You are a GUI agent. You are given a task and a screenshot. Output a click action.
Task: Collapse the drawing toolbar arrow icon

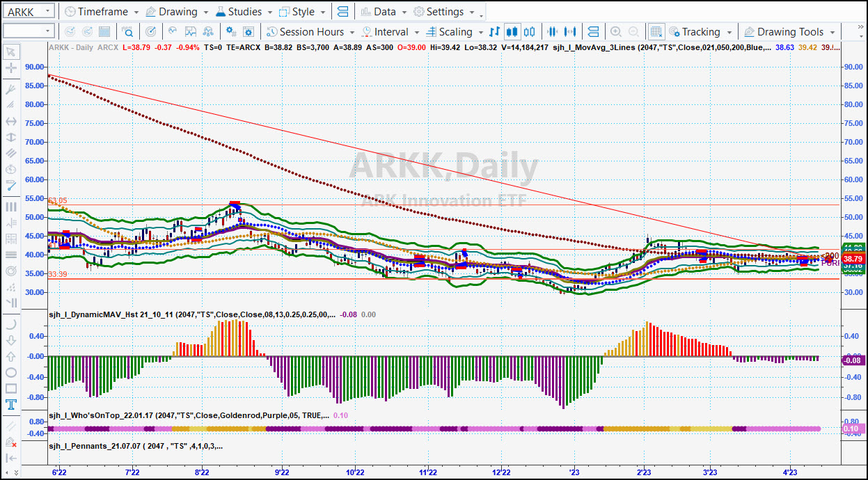tap(11, 458)
